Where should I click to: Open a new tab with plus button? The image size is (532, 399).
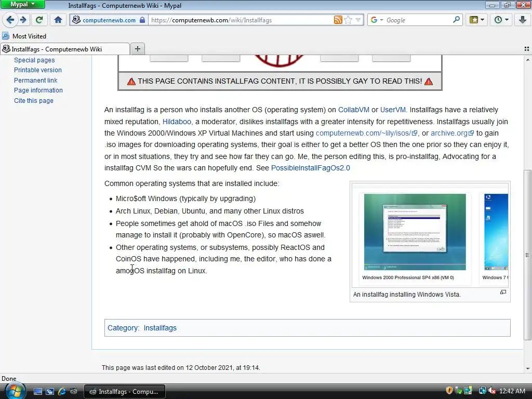click(x=137, y=49)
